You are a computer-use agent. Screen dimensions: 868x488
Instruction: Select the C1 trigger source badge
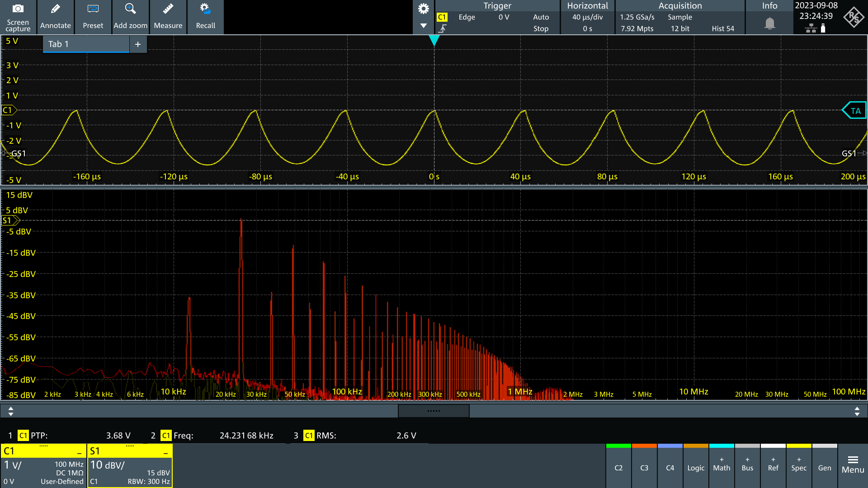442,17
